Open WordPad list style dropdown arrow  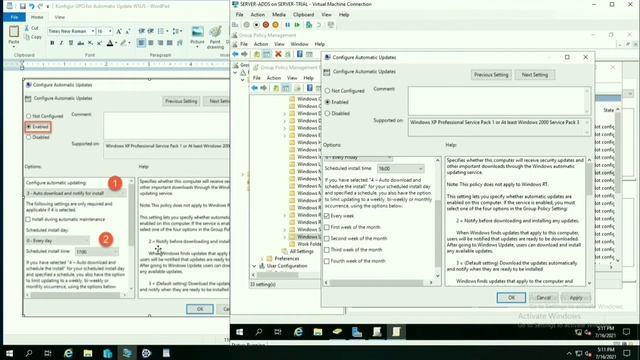(167, 31)
